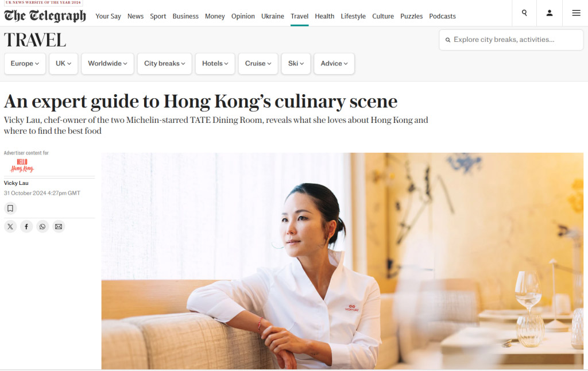
Task: Save article with the bookmark icon
Action: tap(10, 208)
